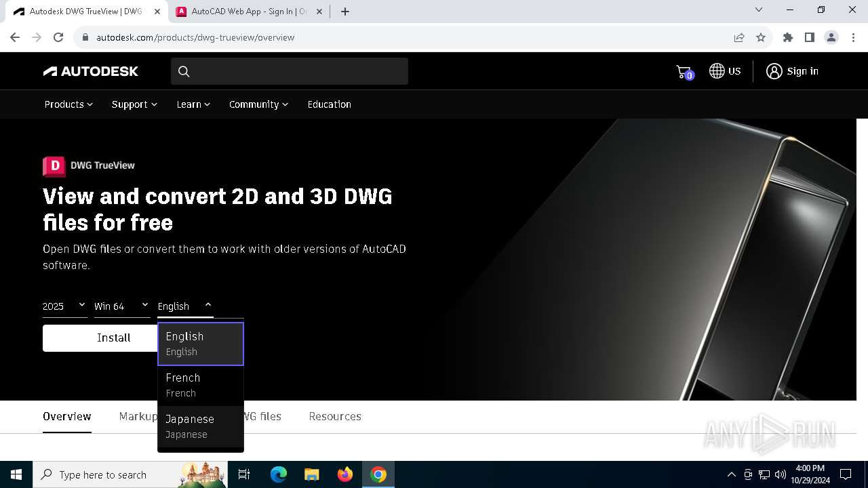Viewport: 868px width, 488px height.
Task: Open the Education link
Action: coord(329,104)
